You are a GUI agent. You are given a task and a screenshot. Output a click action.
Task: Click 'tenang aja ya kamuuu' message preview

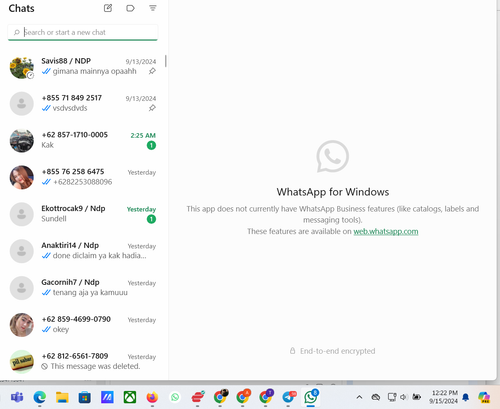pos(90,293)
